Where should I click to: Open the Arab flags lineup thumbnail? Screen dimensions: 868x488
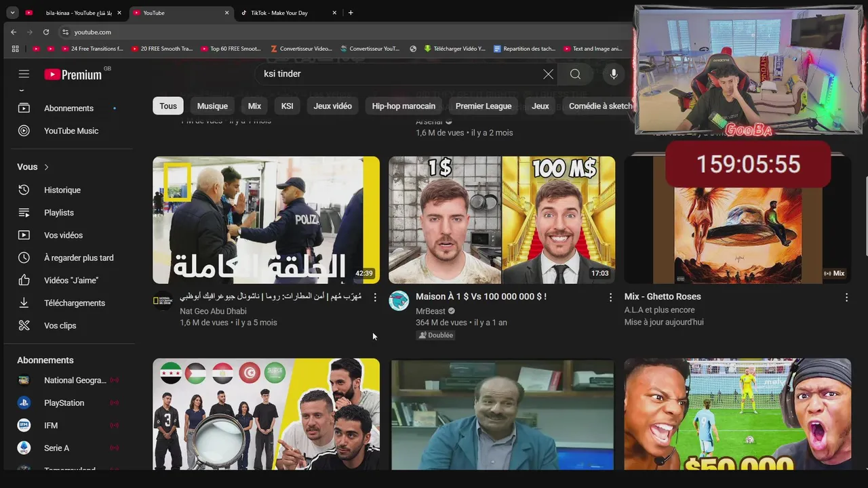[266, 414]
